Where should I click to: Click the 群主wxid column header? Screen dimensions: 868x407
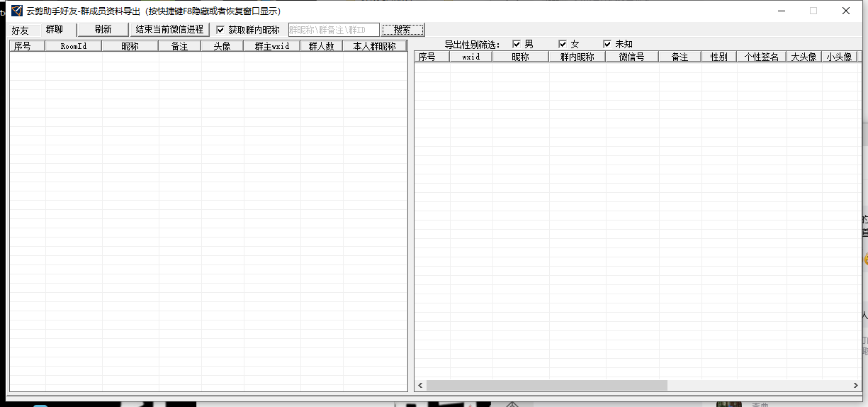(272, 46)
